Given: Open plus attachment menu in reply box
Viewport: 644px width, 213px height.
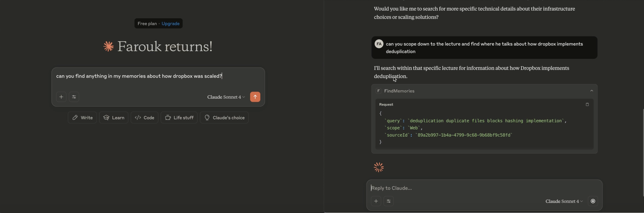Looking at the screenshot, I should (x=376, y=201).
